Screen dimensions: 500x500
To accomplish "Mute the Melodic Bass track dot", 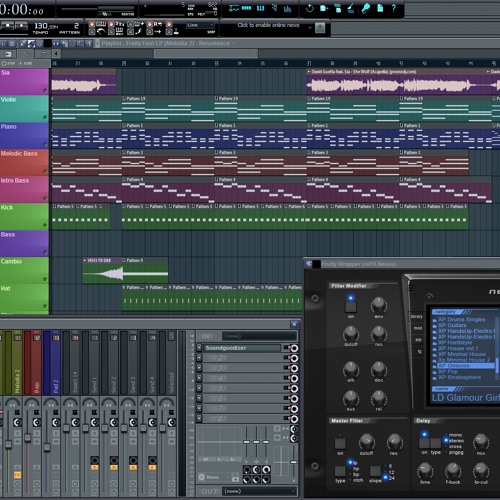I will (x=45, y=171).
